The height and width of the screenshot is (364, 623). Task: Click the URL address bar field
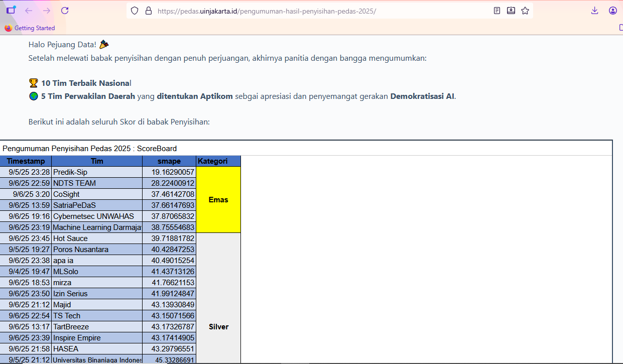311,11
